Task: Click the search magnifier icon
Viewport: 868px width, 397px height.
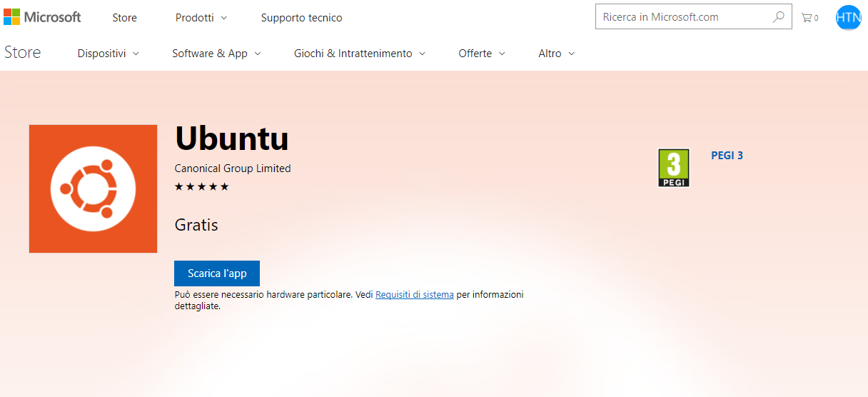Action: point(779,17)
